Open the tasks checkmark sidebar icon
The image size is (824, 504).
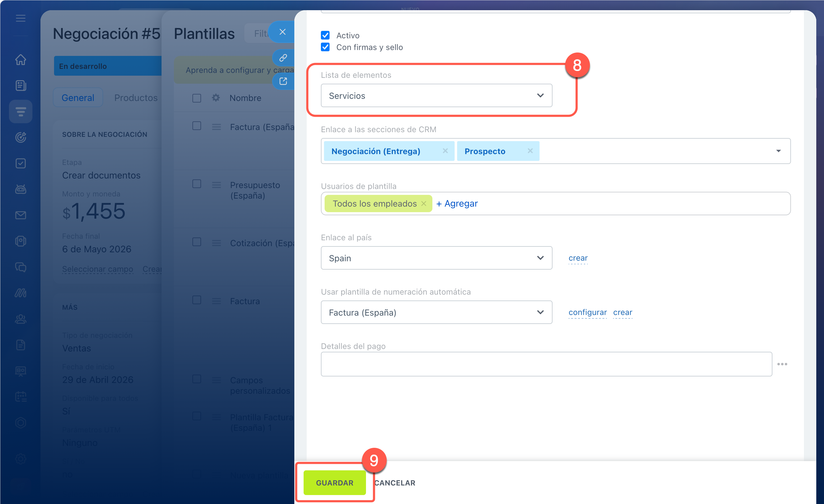(21, 163)
